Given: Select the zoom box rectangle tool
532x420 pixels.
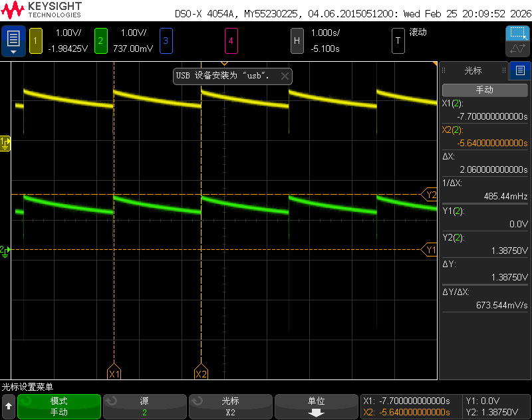Looking at the screenshot, I should coord(517,33).
